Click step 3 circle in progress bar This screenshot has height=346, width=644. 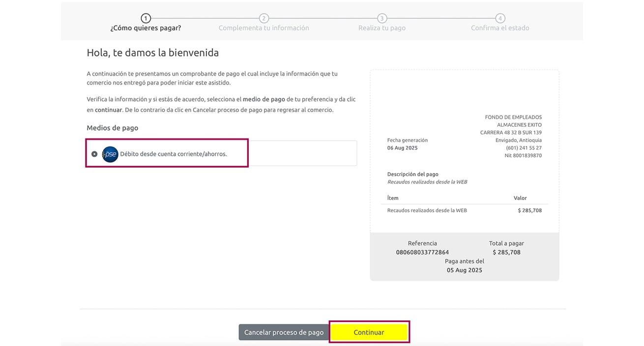coord(382,18)
